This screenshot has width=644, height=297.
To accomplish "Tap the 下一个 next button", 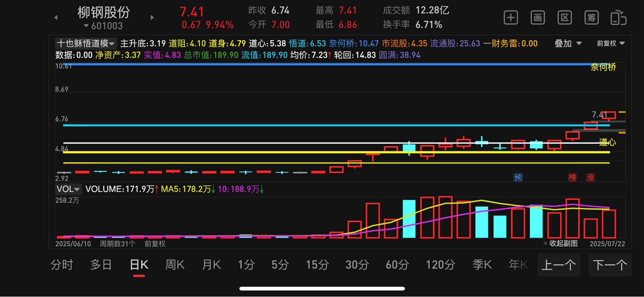I will (610, 265).
